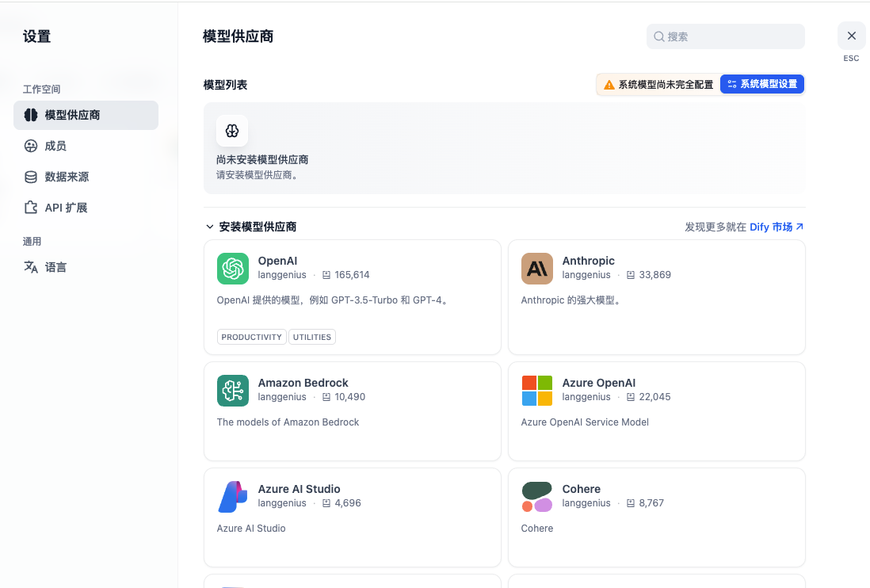Click the PRODUCTIVITY tag on OpenAI card
This screenshot has width=870, height=588.
[x=251, y=337]
